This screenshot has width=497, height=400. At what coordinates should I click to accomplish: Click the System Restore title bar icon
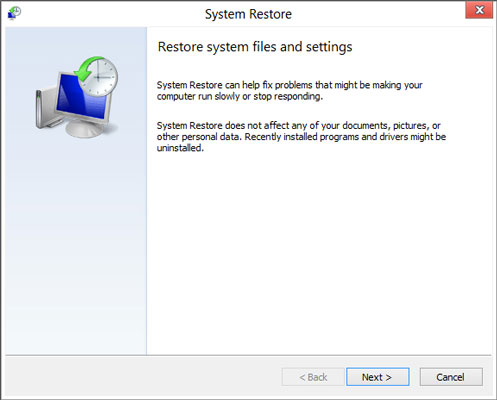click(14, 13)
